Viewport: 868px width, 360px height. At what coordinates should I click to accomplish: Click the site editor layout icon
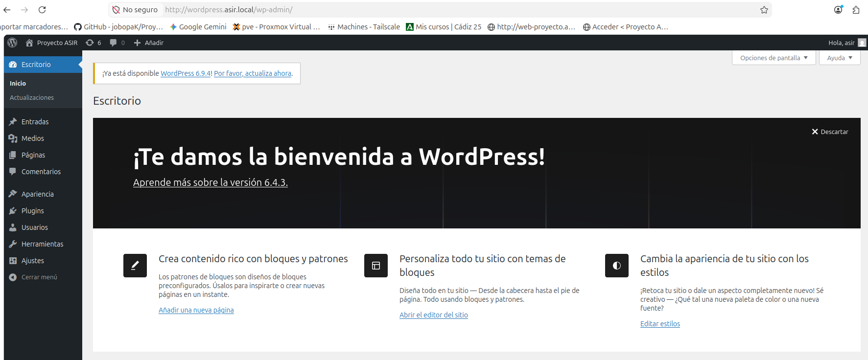tap(376, 266)
